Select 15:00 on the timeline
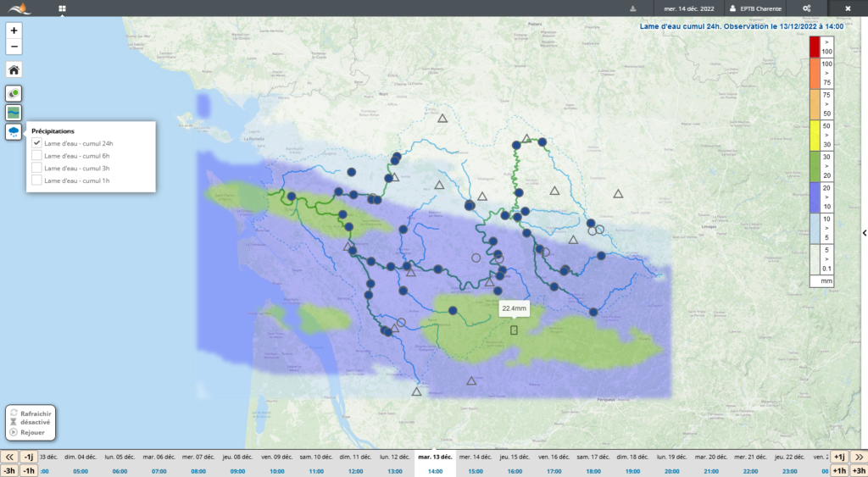The width and height of the screenshot is (868, 477). tap(476, 470)
